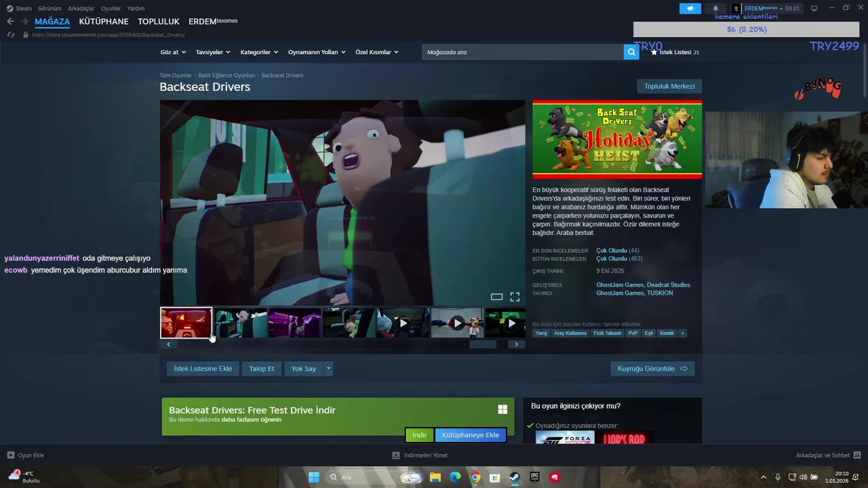Click Kuyruğu Görüntüle button
This screenshot has height=488, width=868.
652,369
